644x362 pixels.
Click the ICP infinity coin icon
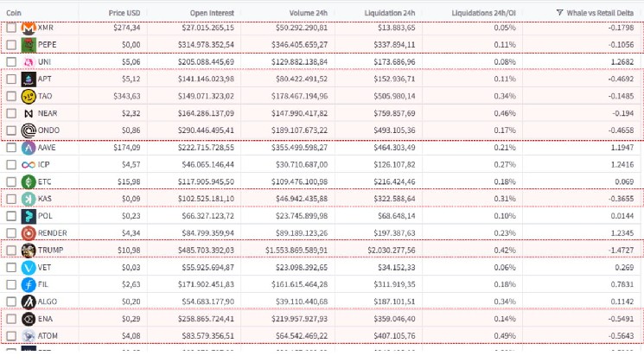(29, 164)
